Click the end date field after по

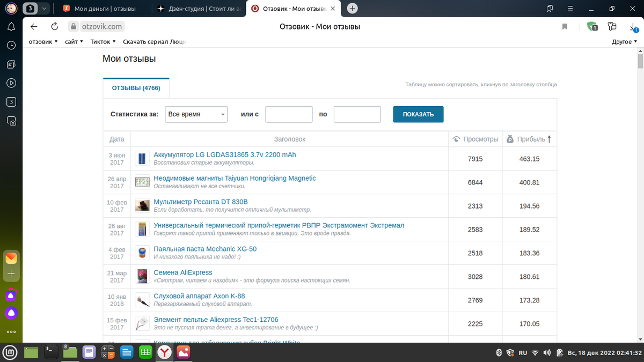357,114
